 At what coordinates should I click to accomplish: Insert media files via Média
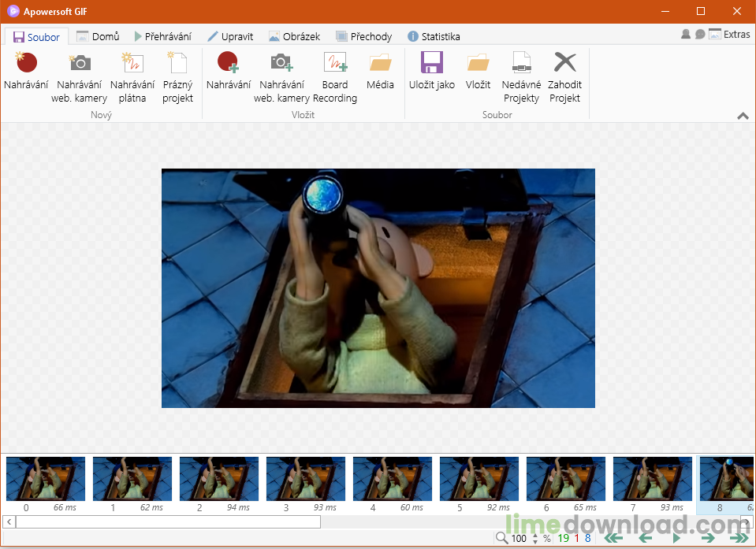381,76
